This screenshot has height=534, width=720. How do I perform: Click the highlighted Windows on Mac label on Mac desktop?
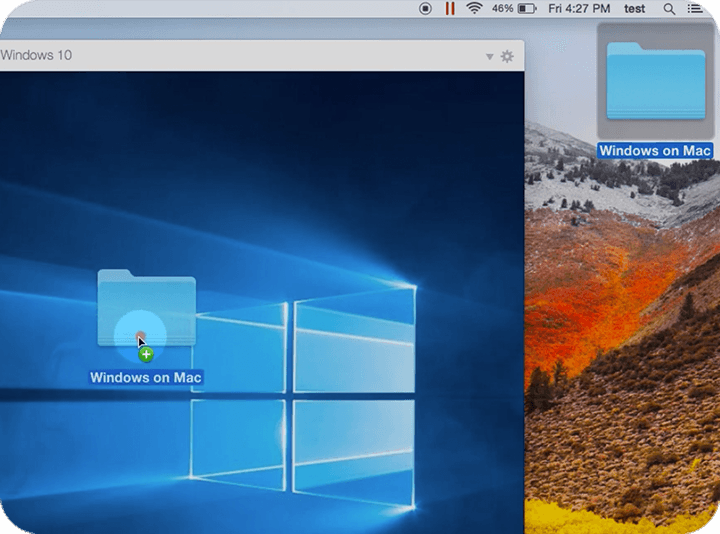tap(655, 151)
